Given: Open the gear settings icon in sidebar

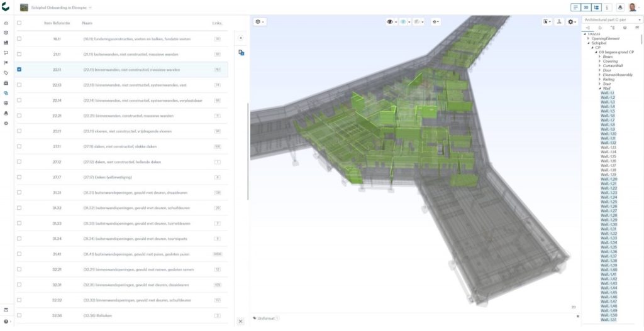Looking at the screenshot, I should [6, 124].
